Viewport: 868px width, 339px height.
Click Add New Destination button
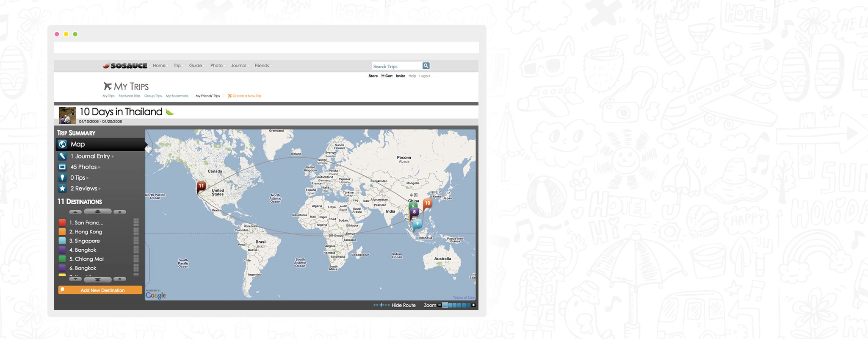coord(100,290)
